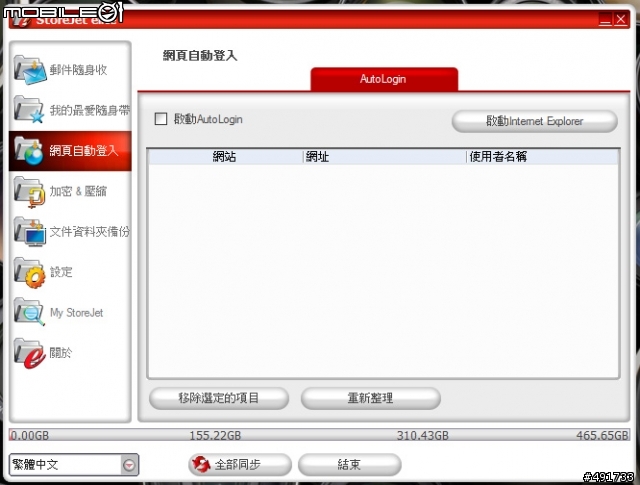Viewport: 640px width, 485px height.
Task: Sort by the 網址 column header
Action: pos(384,156)
